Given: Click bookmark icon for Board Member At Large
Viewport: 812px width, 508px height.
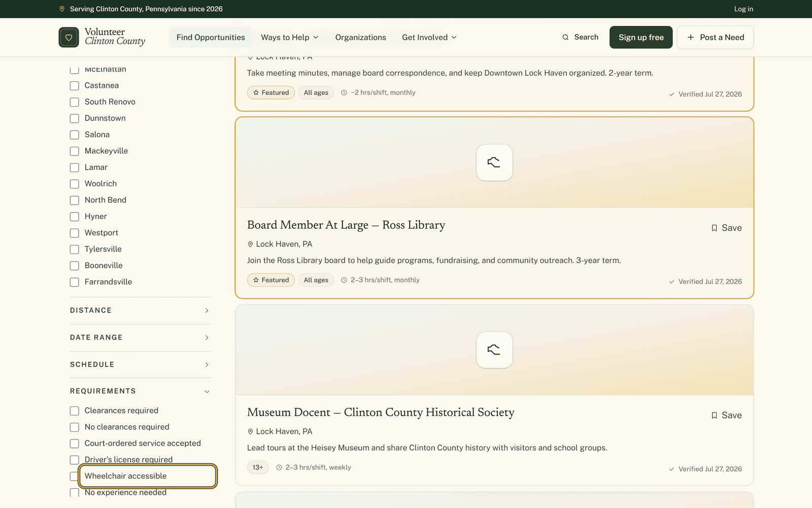Looking at the screenshot, I should coord(714,228).
